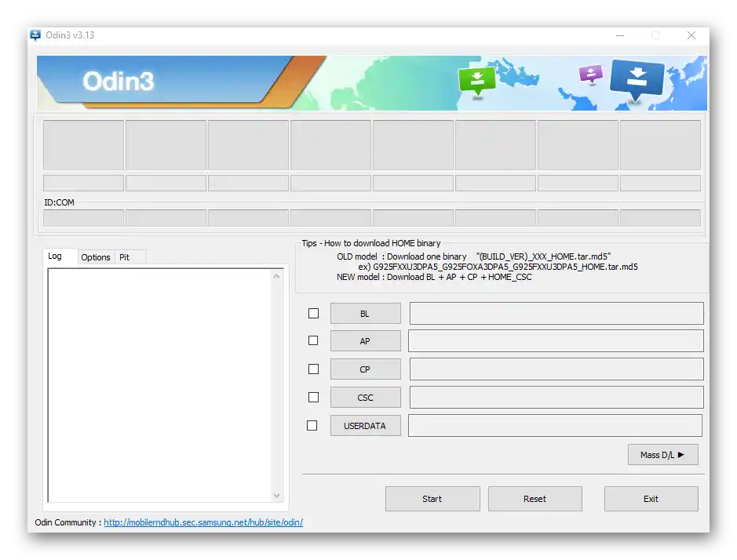Click the Odin3 logo in the banner
Screen dimensions: 737x560
[118, 82]
